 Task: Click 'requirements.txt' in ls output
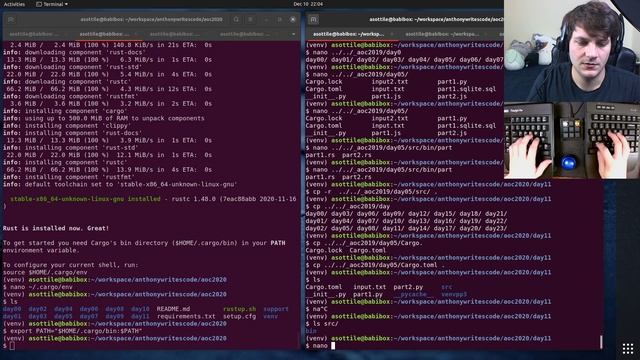click(186, 316)
